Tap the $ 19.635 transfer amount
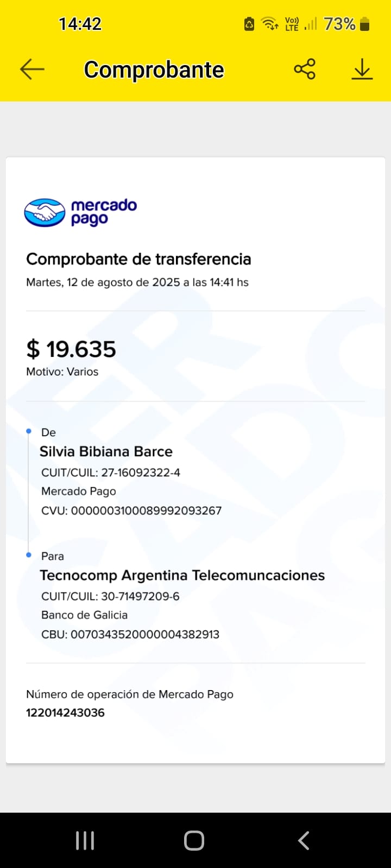 pos(71,349)
